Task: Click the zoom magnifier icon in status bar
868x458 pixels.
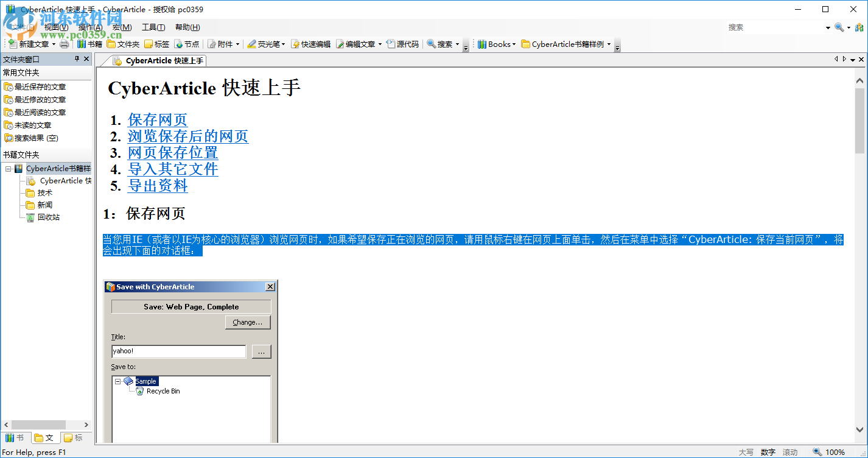Action: [816, 452]
